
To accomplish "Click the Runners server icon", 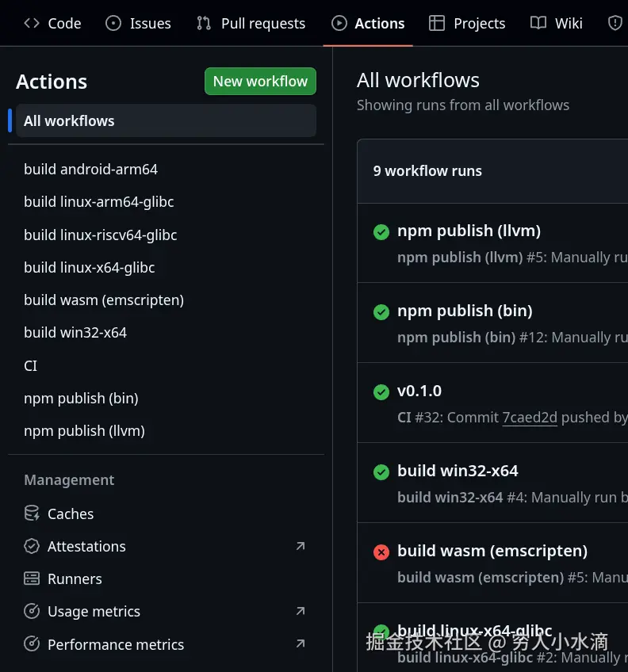I will click(x=32, y=578).
